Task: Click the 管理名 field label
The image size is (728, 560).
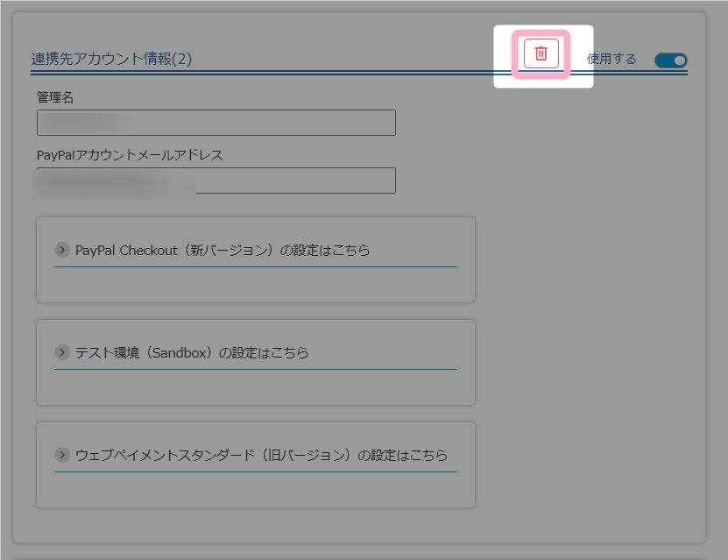Action: tap(55, 97)
